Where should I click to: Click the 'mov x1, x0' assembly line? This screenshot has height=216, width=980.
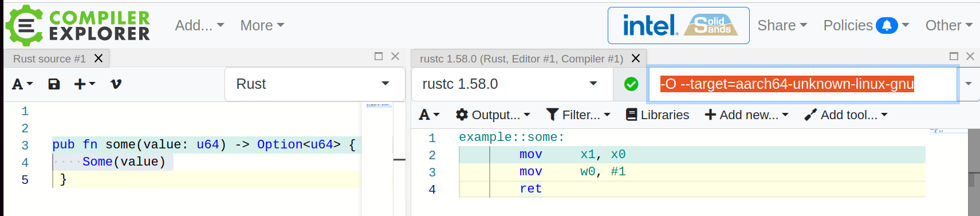573,155
